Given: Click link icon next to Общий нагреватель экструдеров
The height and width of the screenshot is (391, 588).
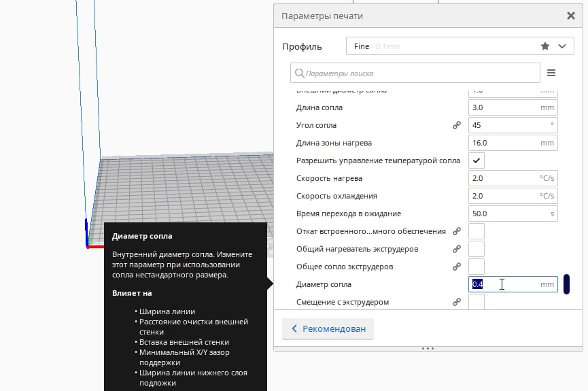Looking at the screenshot, I should pos(456,249).
